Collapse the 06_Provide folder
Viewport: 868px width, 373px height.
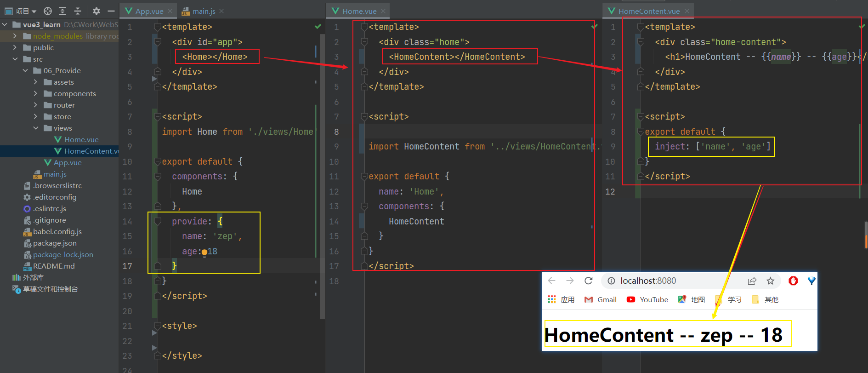[x=25, y=70]
